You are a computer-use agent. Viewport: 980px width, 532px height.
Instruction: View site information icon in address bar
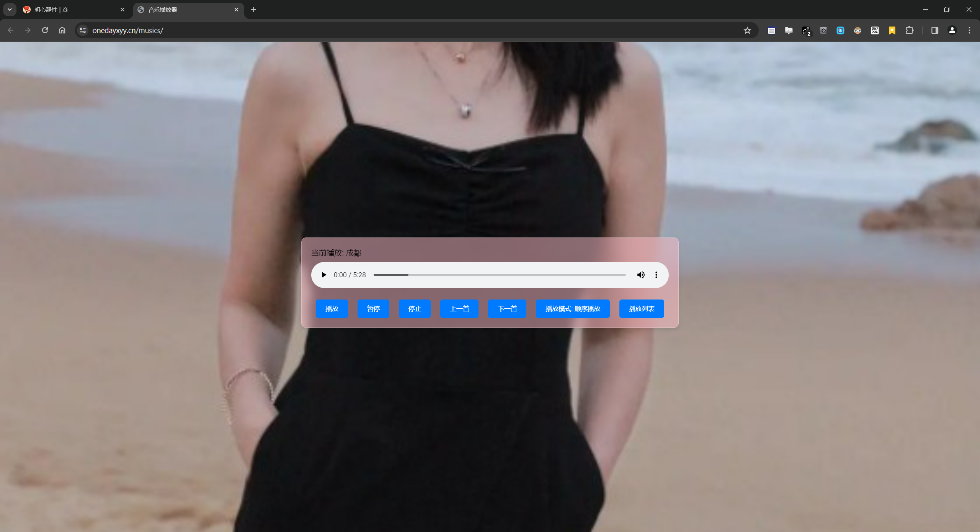[82, 30]
